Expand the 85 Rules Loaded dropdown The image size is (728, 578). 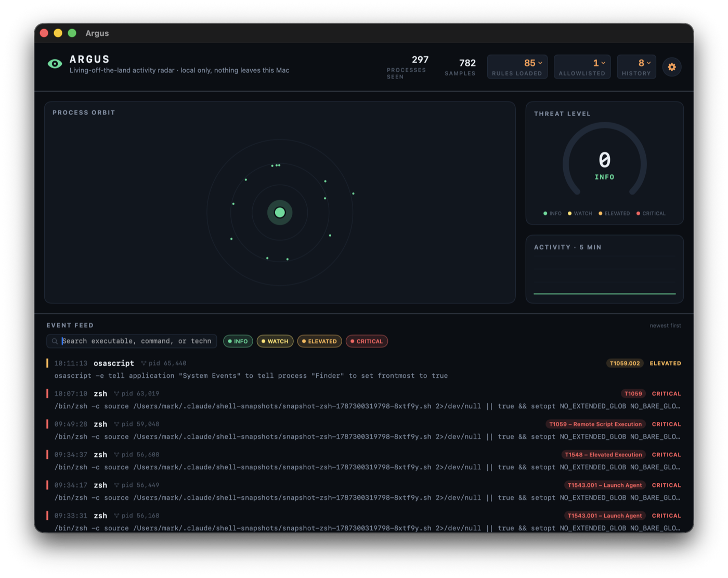[517, 67]
